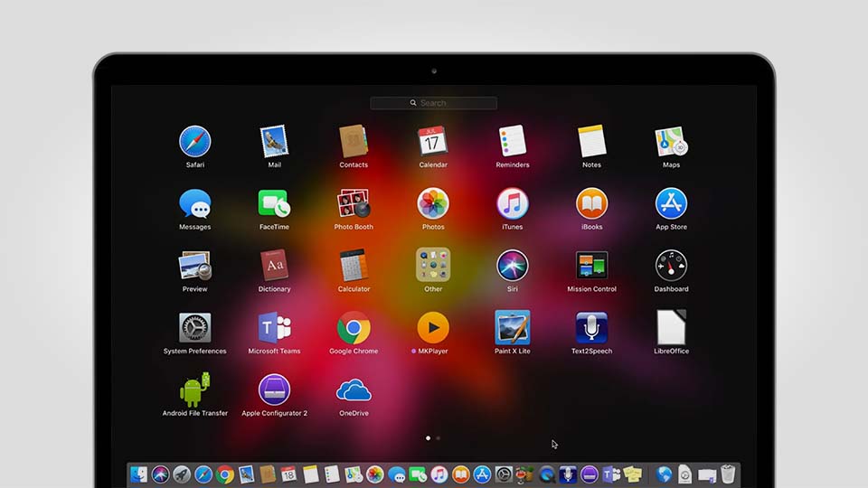Screen dimensions: 868x488
Task: Open iBooks in the Launchpad grid
Action: pos(591,203)
